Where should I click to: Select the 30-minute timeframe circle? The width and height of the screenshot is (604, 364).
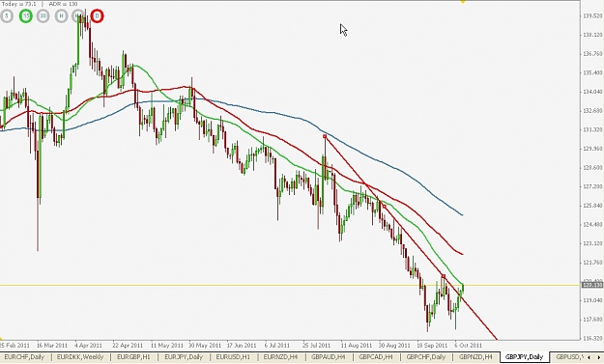tap(43, 15)
